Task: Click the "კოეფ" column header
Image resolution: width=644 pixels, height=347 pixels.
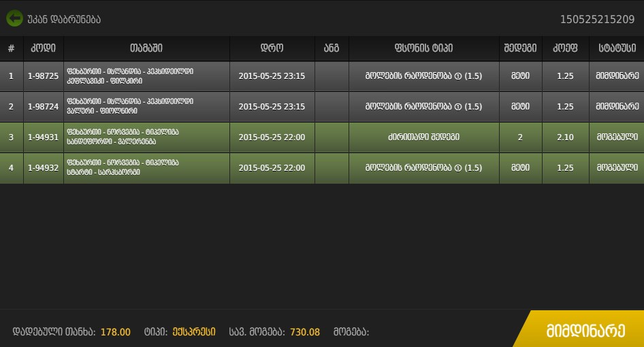Action: coord(565,48)
